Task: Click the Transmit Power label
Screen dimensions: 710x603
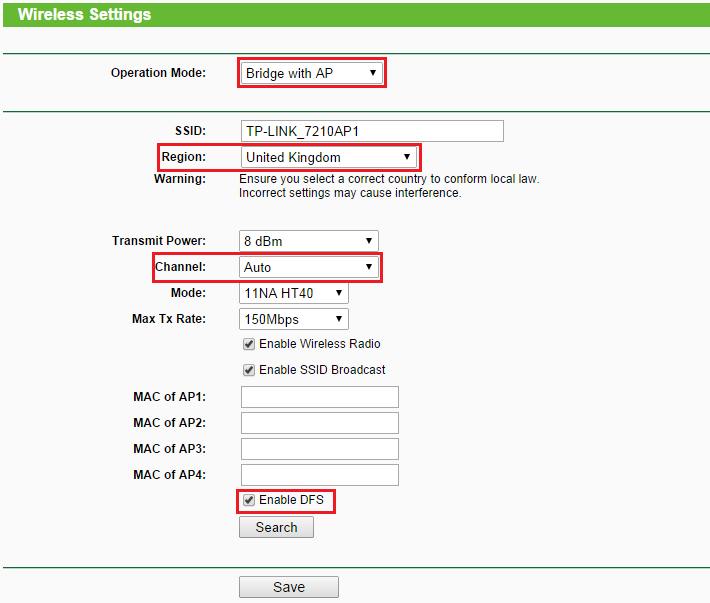Action: 159,241
